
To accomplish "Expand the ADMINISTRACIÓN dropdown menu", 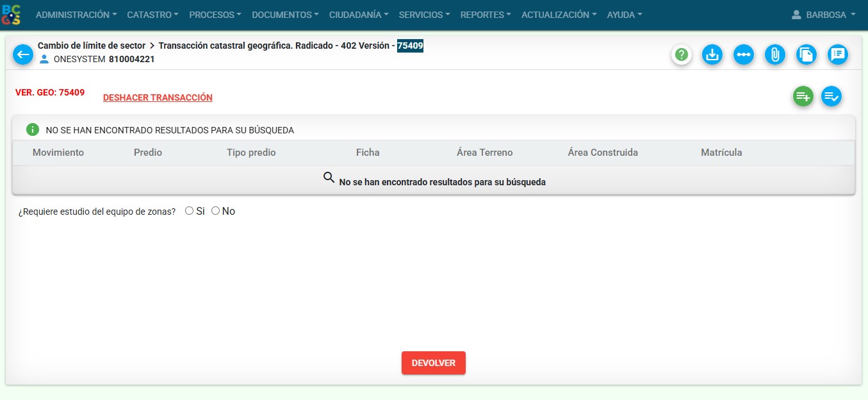I will (76, 15).
